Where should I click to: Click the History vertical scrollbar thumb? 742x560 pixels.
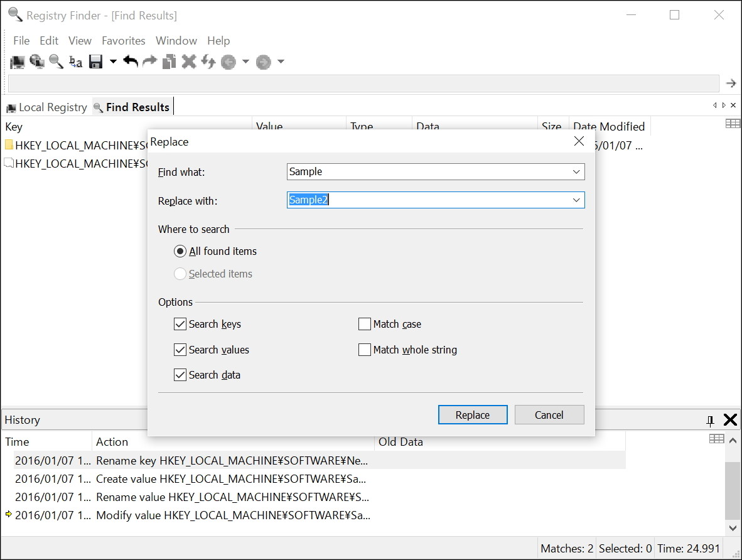click(x=733, y=490)
